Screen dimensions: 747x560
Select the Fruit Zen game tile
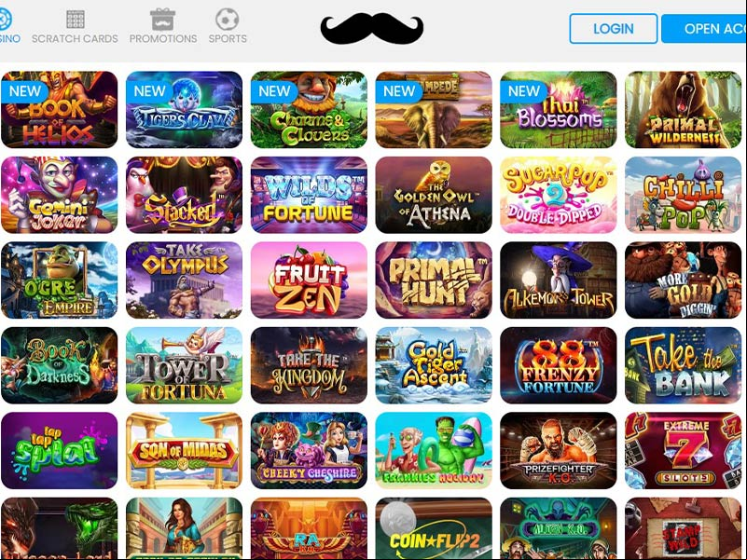[x=309, y=280]
